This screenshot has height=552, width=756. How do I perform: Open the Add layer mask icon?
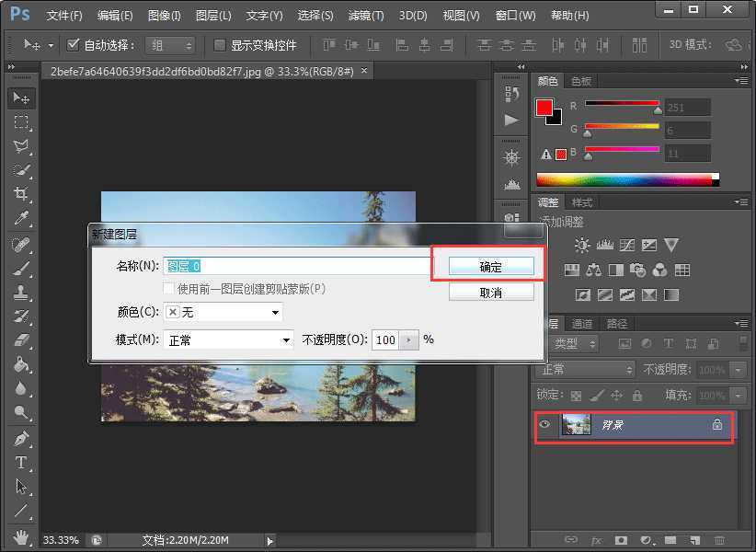pyautogui.click(x=622, y=541)
